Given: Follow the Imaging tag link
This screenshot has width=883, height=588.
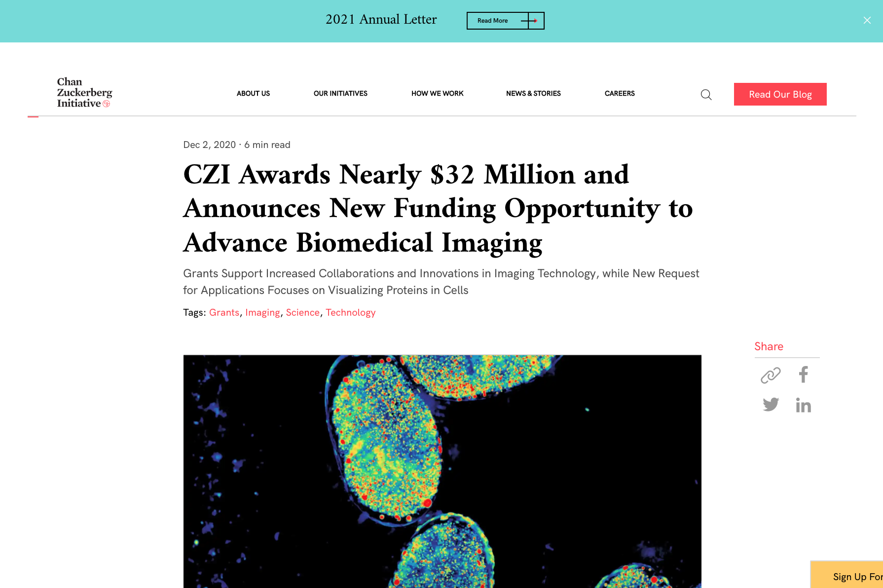Looking at the screenshot, I should pyautogui.click(x=262, y=313).
